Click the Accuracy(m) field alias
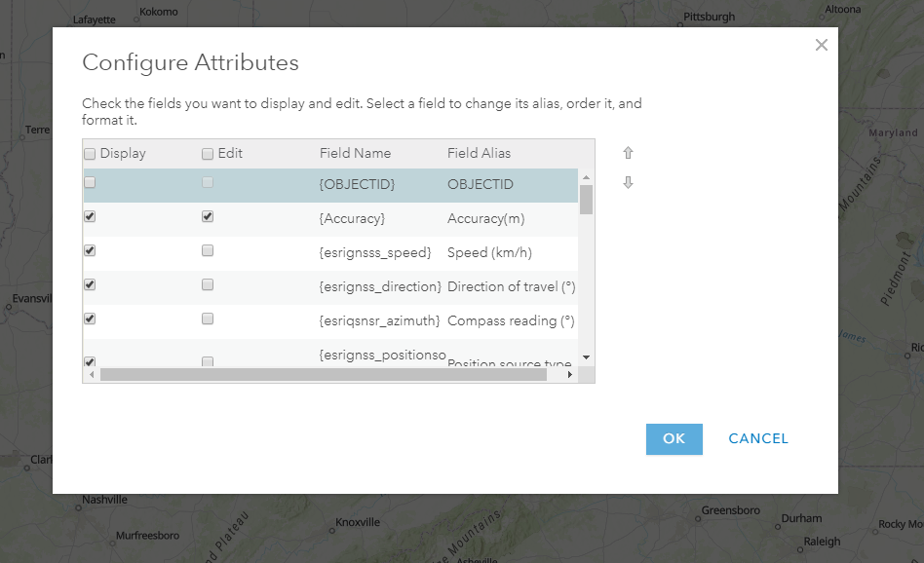This screenshot has height=563, width=924. click(x=486, y=218)
